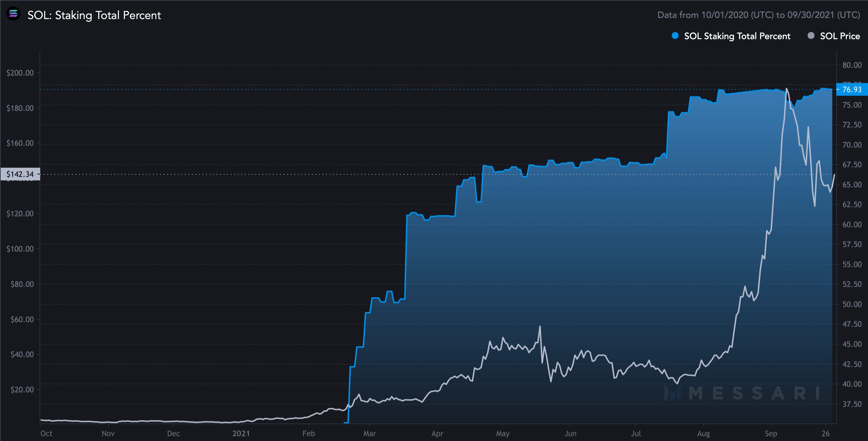Click the Messari watermark logo
The width and height of the screenshot is (868, 441).
[741, 393]
